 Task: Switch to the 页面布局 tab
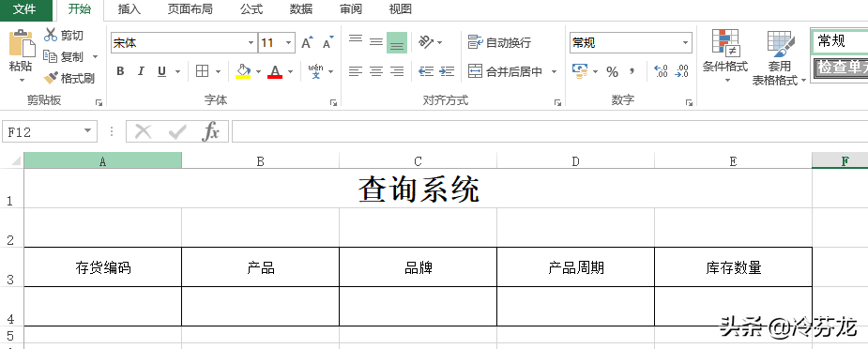click(190, 9)
